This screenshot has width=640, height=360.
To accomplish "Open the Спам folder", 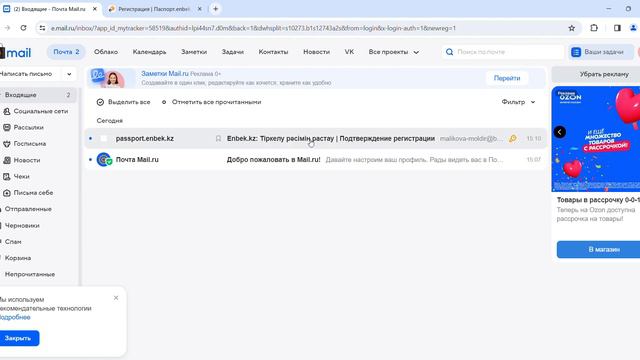I will [x=13, y=242].
